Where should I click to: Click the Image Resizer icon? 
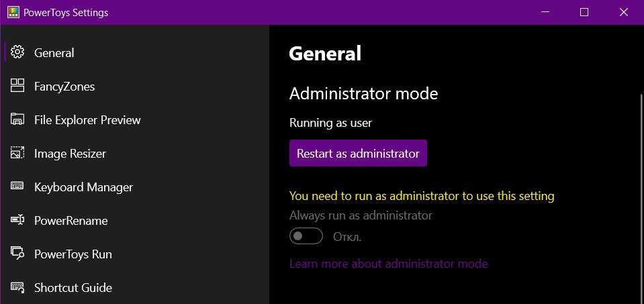click(x=17, y=153)
